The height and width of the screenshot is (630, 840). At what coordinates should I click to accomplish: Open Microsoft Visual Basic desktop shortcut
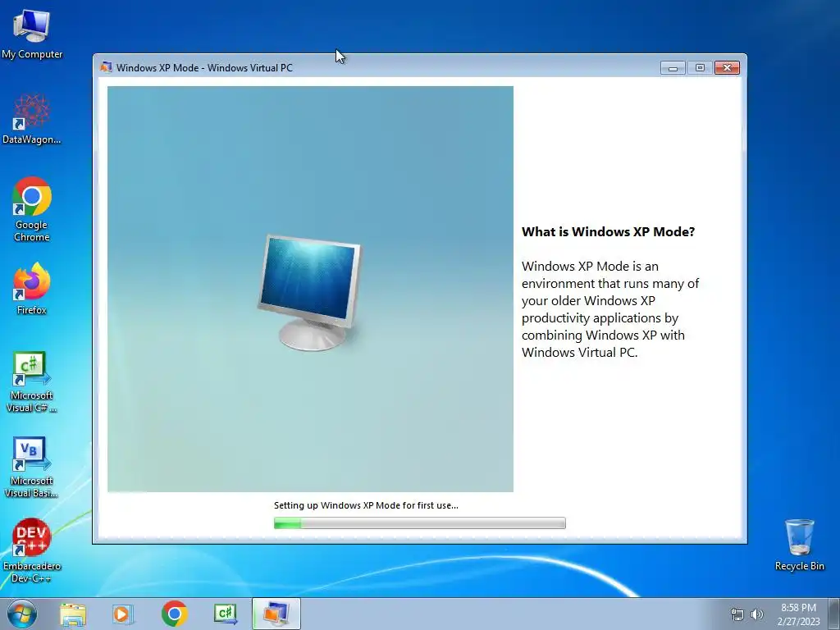coord(32,468)
